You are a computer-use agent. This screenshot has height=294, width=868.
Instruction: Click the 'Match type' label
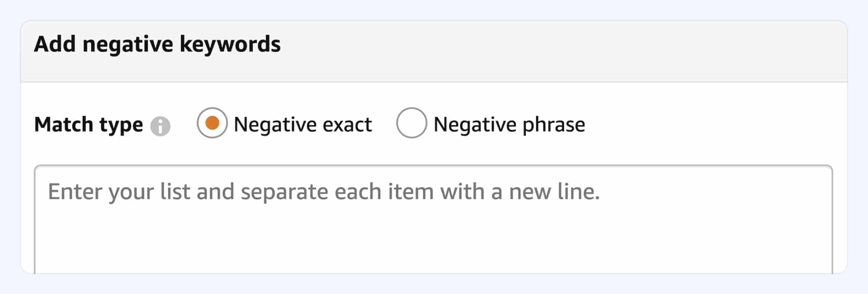tap(88, 124)
